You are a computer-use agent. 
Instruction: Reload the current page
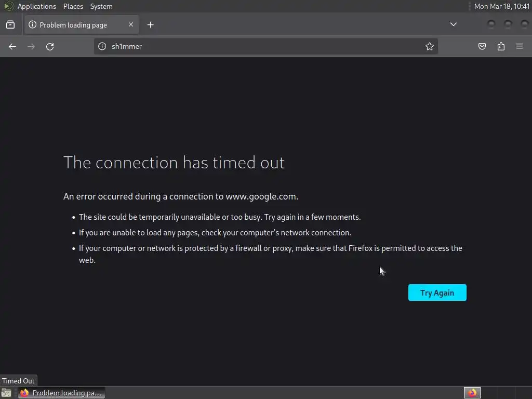click(x=50, y=46)
